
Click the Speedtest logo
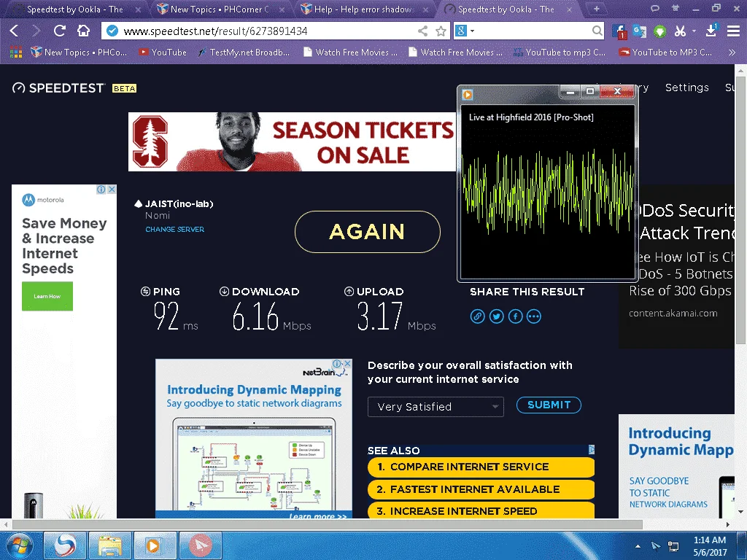(x=58, y=88)
